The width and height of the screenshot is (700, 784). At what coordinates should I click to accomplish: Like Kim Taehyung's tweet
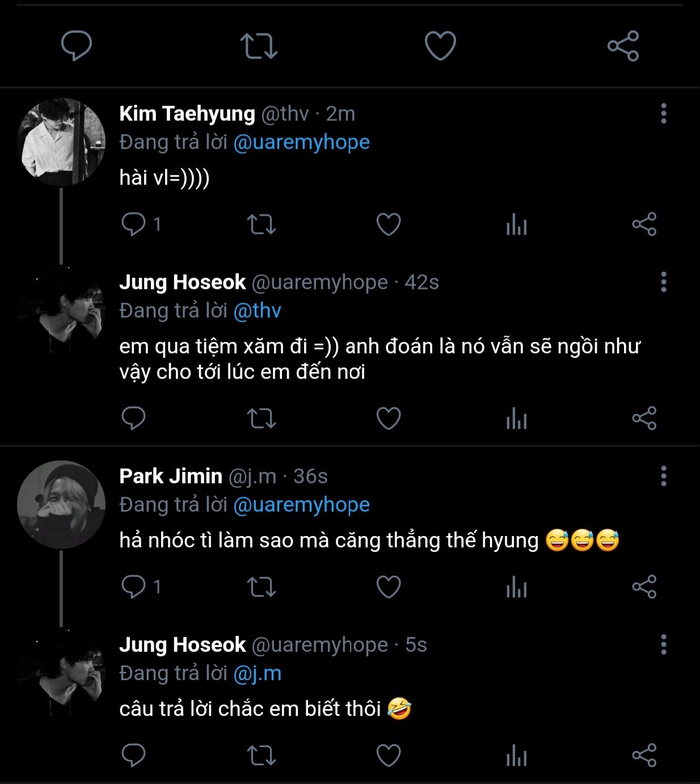(x=389, y=225)
